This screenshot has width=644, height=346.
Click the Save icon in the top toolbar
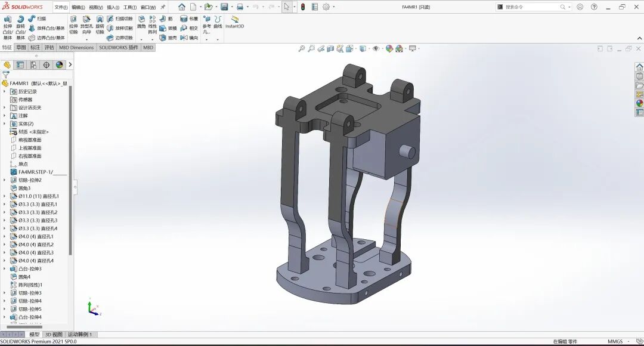pos(224,7)
